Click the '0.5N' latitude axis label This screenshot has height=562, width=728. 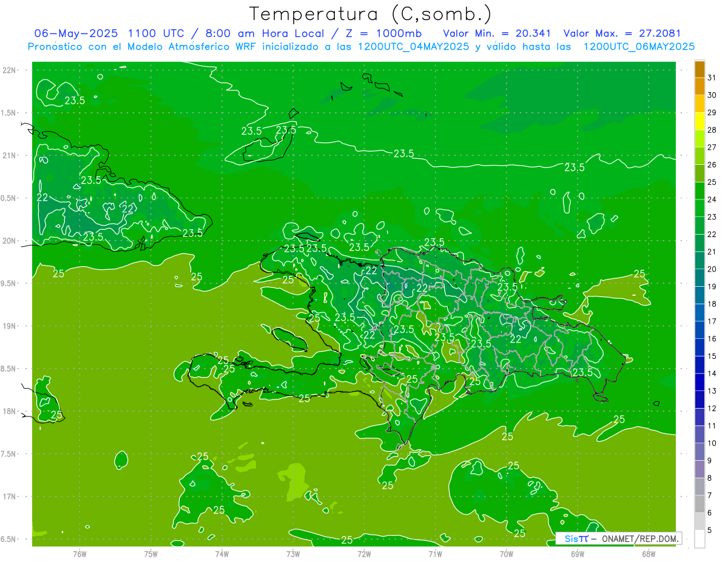[8, 198]
